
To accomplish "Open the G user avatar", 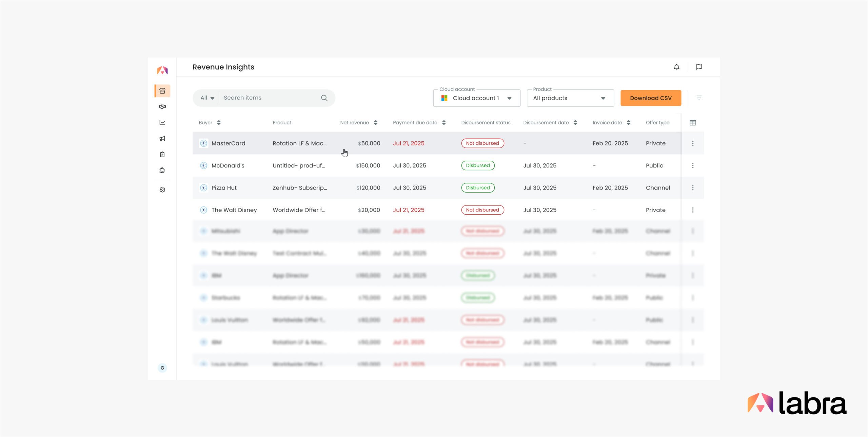I will click(x=162, y=368).
